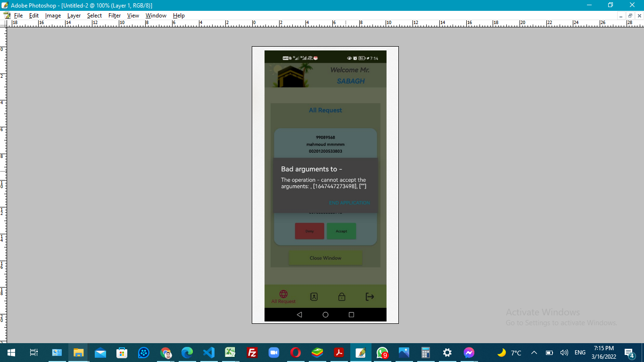Click the contacts book icon in the phone image
Image resolution: width=644 pixels, height=362 pixels.
tap(314, 296)
